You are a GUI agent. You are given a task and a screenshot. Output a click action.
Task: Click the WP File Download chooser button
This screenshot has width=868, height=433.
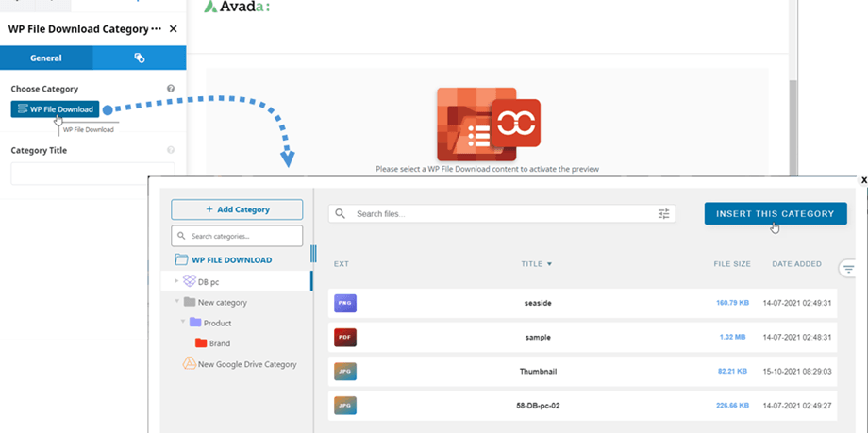(x=55, y=109)
